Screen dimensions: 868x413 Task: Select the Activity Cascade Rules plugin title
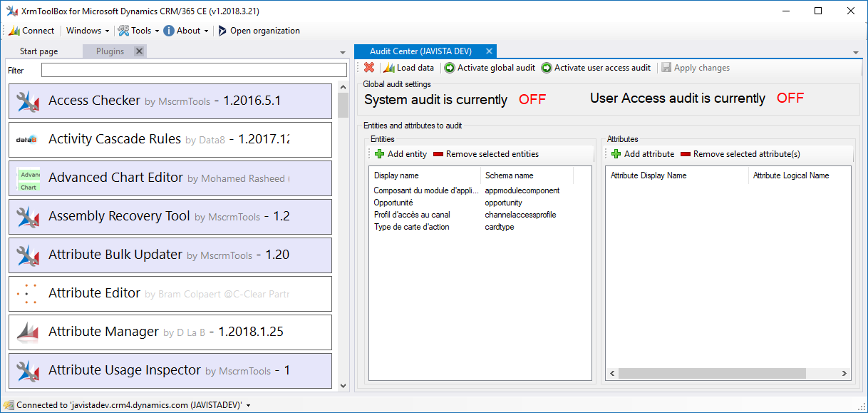click(x=115, y=139)
